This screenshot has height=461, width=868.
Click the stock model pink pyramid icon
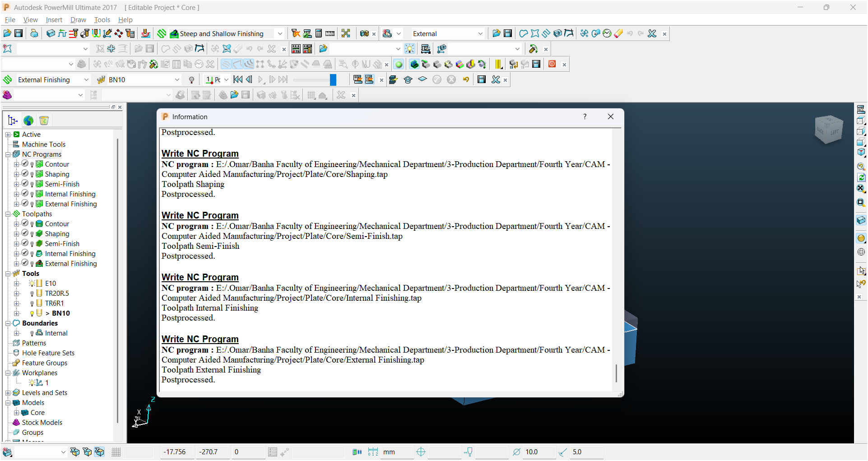point(7,95)
